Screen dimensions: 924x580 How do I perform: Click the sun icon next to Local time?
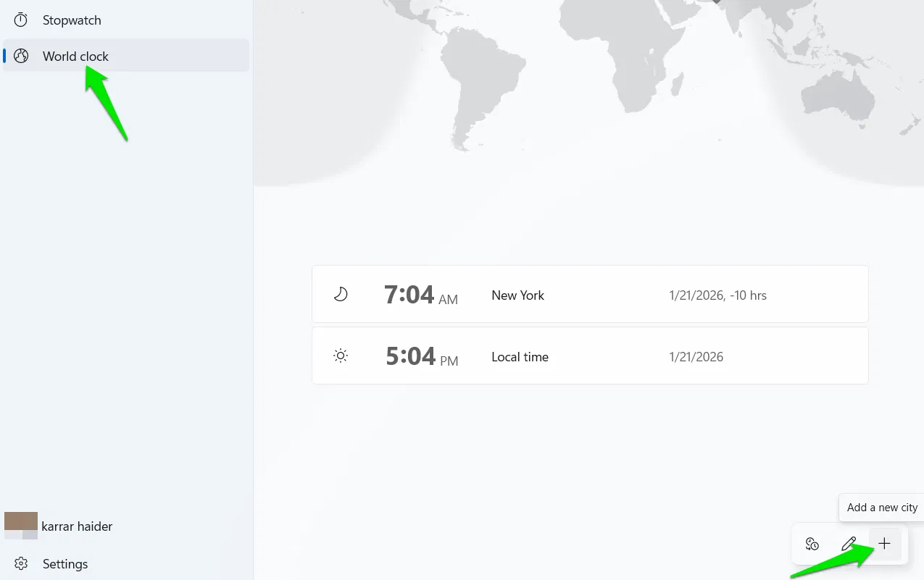[340, 356]
